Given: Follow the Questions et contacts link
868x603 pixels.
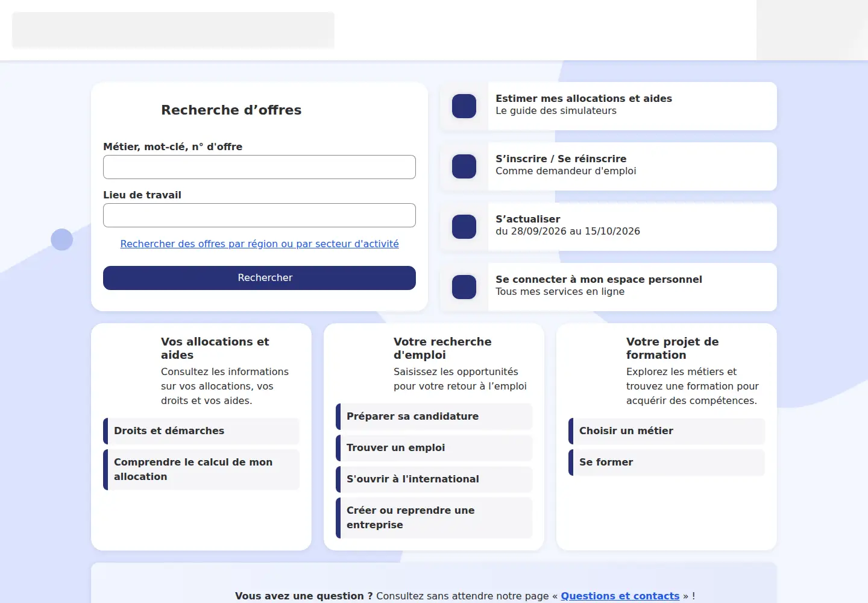Looking at the screenshot, I should (x=620, y=596).
